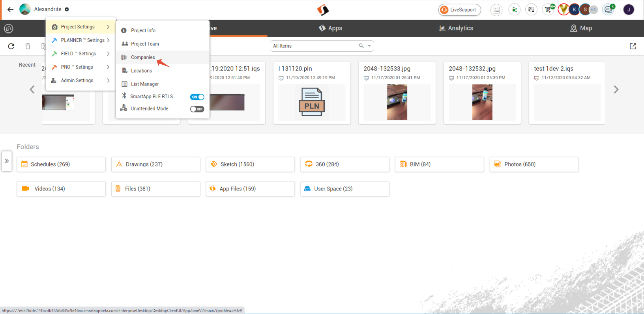
Task: Open the Files (381) folder
Action: [155, 189]
